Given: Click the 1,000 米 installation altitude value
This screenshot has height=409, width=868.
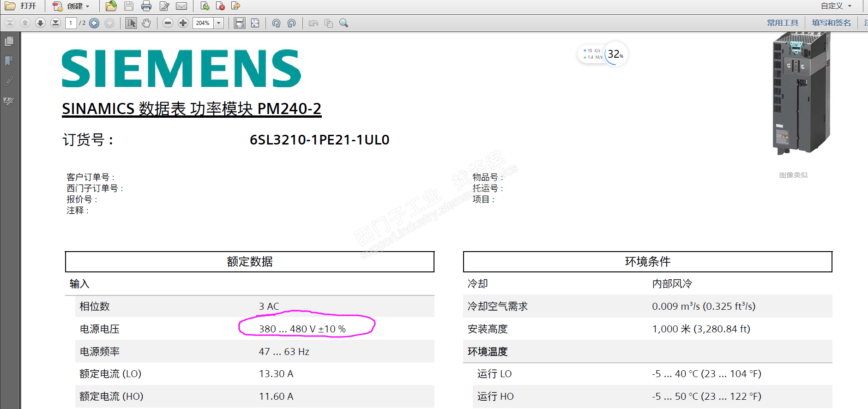Looking at the screenshot, I should (701, 329).
